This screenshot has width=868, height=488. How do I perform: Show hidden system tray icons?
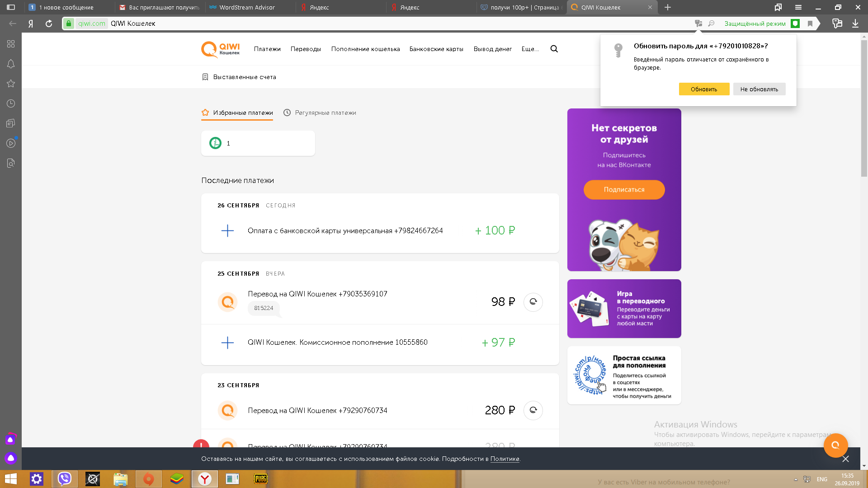click(796, 479)
